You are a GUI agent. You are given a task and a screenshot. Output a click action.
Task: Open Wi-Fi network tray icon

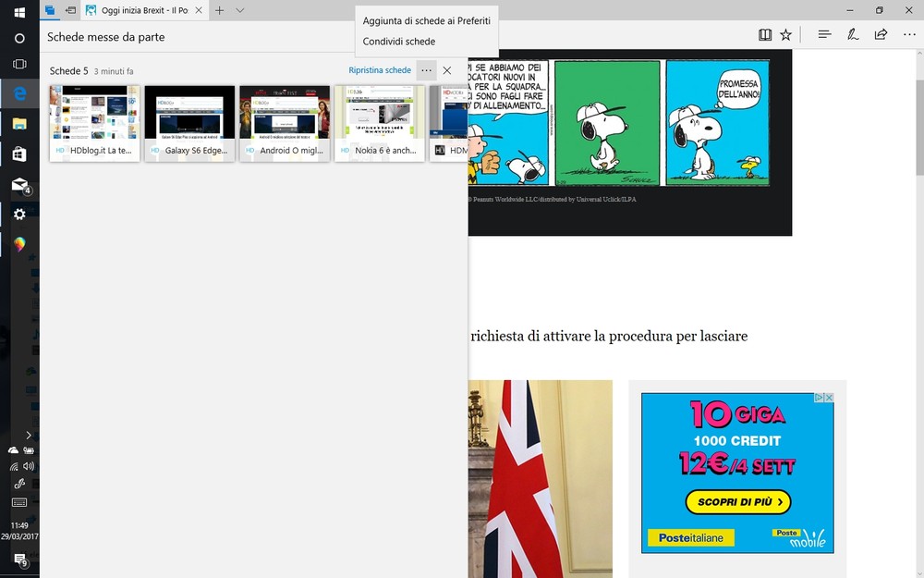(14, 466)
